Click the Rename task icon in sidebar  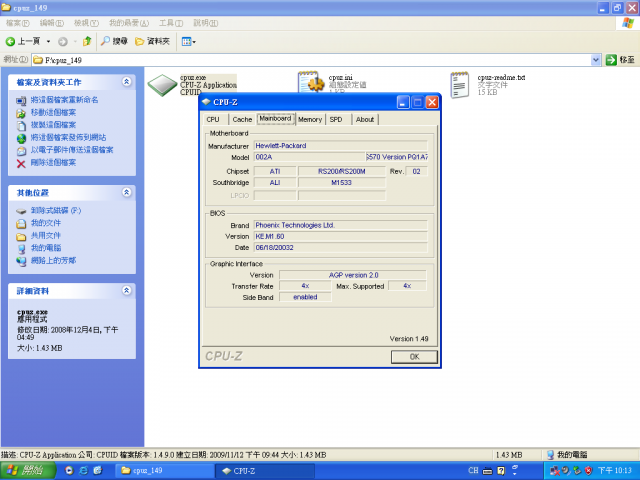pos(21,100)
